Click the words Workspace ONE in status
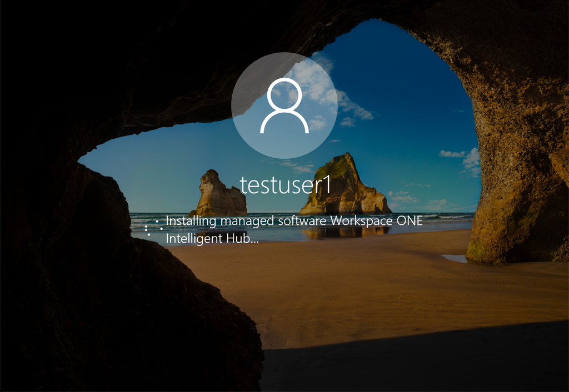569x392 pixels. point(376,221)
